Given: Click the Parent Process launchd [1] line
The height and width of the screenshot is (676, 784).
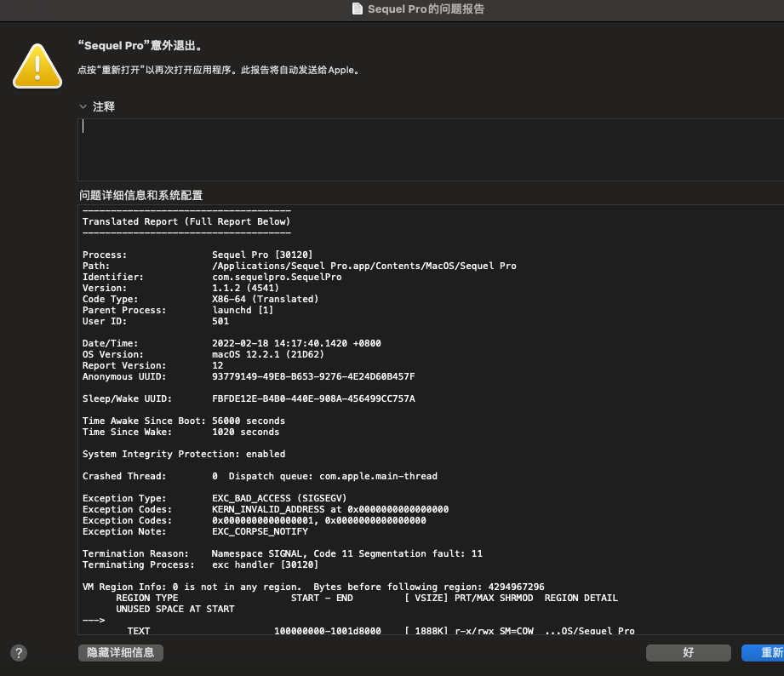Looking at the screenshot, I should (x=178, y=310).
